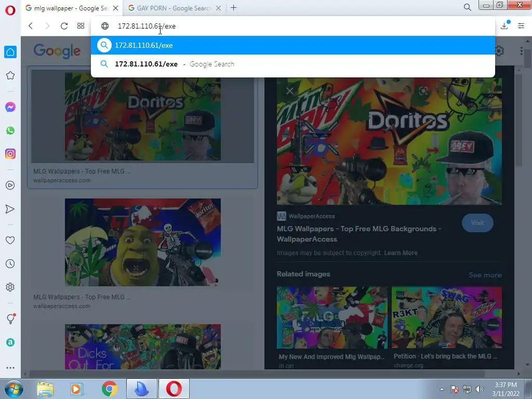Open File Explorer from the taskbar
The width and height of the screenshot is (532, 399).
pyautogui.click(x=45, y=389)
